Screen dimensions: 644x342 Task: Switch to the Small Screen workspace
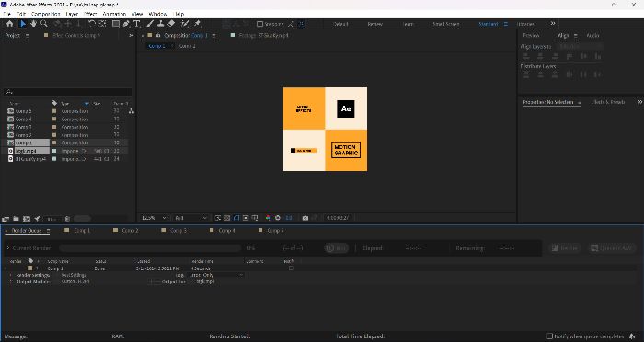tap(446, 24)
